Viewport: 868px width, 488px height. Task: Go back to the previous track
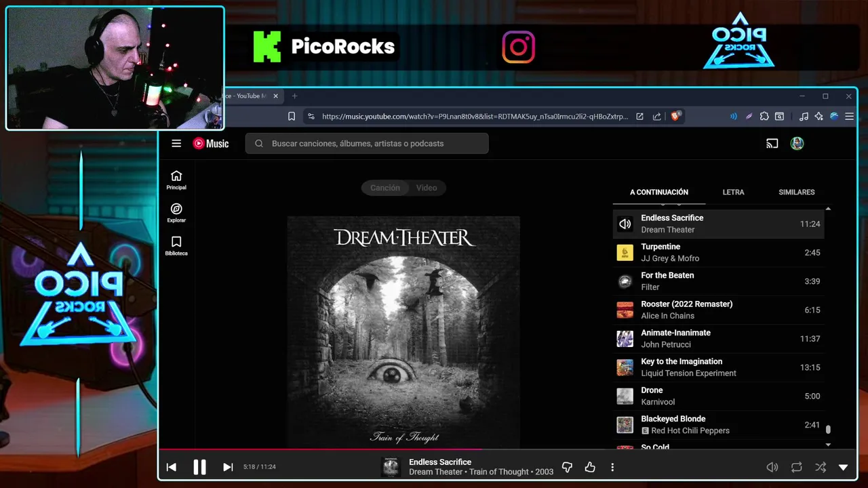(172, 467)
